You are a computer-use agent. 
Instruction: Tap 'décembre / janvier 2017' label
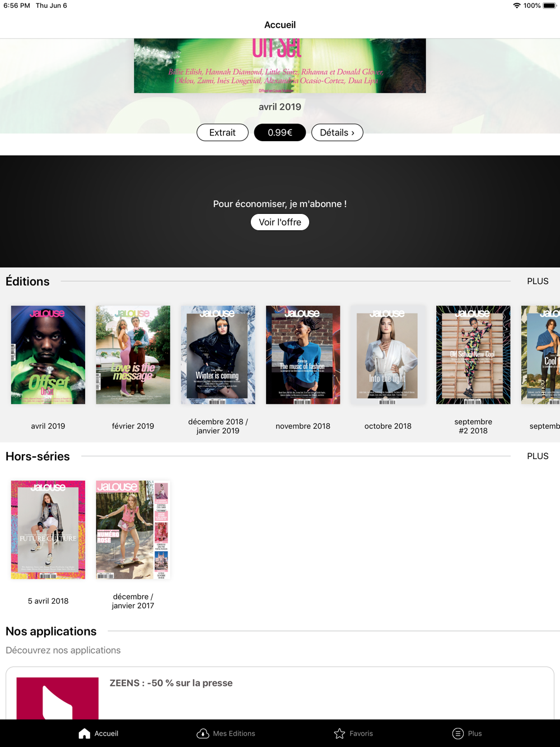133,601
